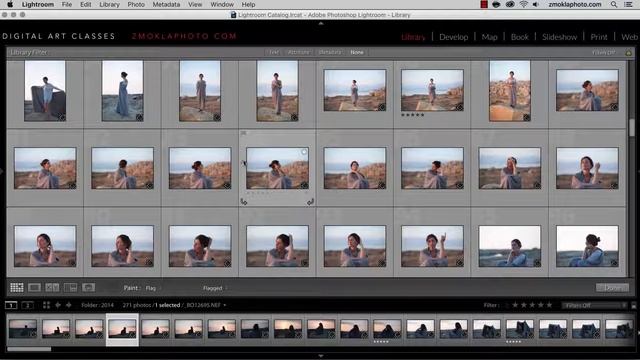Switch to the Map module

click(x=489, y=37)
